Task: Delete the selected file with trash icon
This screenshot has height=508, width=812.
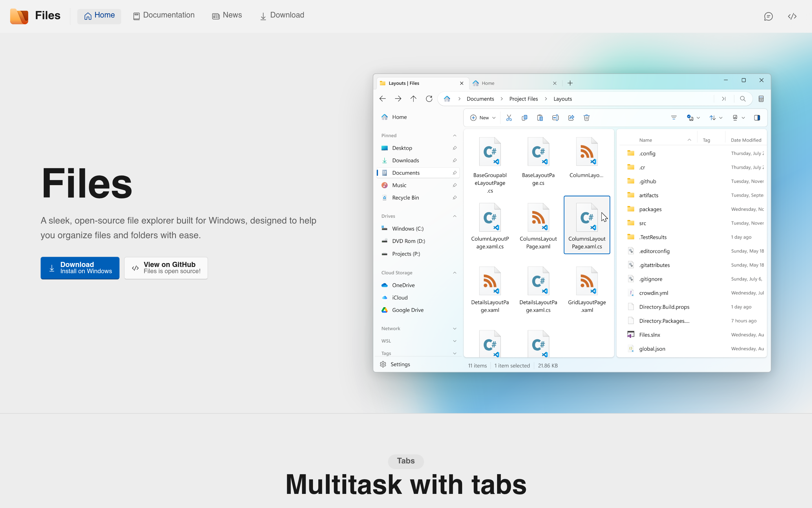Action: (x=586, y=118)
